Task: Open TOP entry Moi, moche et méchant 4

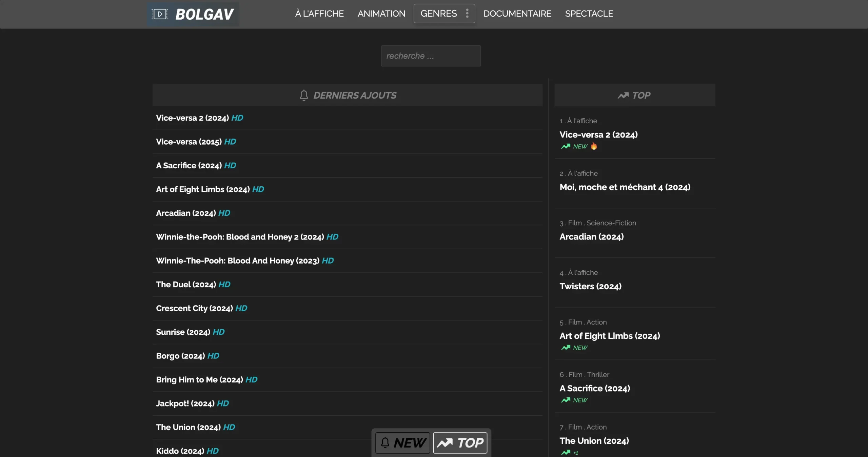Action: pyautogui.click(x=625, y=187)
